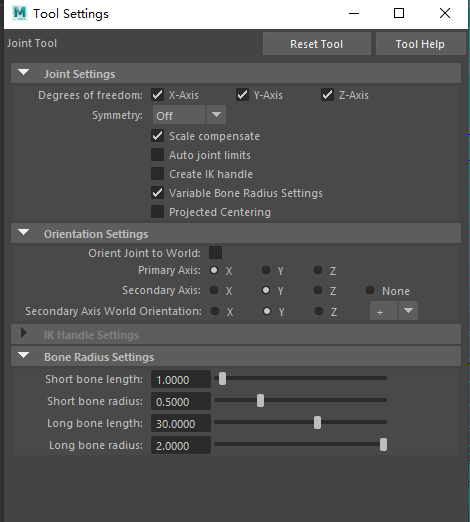Open Tool Help
The height and width of the screenshot is (522, 470).
[x=420, y=44]
